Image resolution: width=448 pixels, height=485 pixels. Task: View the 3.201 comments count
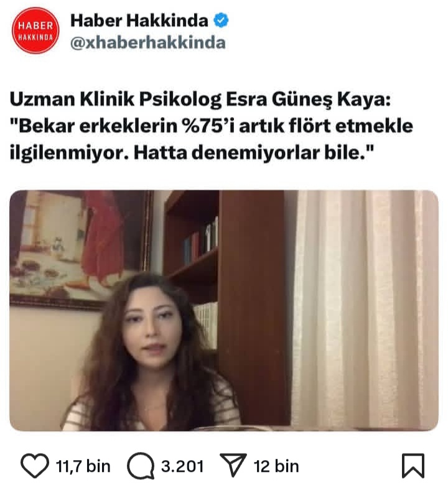pos(182,466)
